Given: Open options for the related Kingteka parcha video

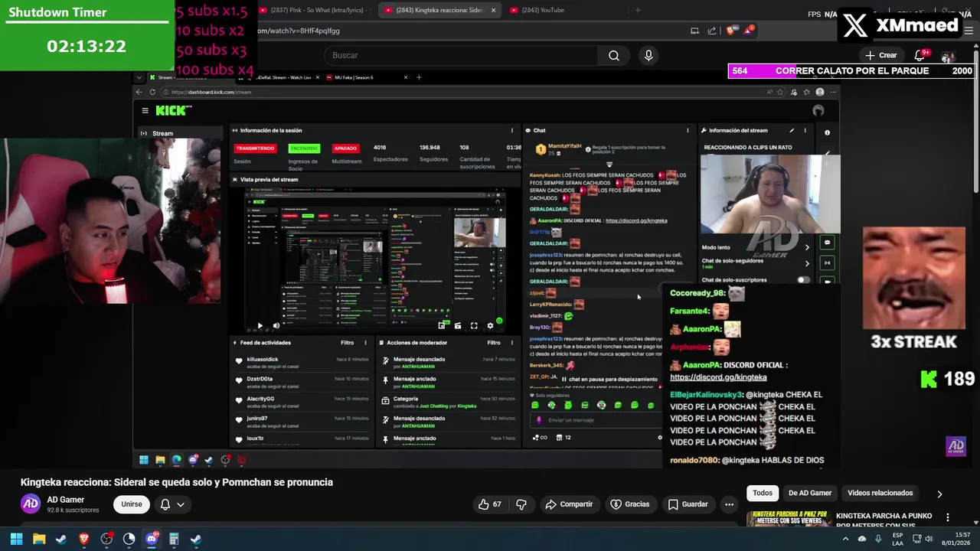Looking at the screenshot, I should pyautogui.click(x=948, y=517).
